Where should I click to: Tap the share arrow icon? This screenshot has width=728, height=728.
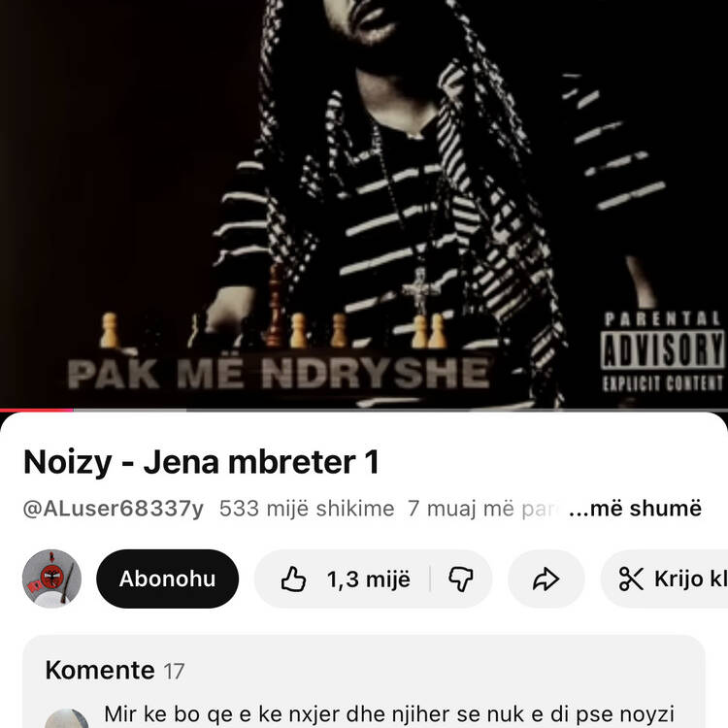click(x=546, y=579)
